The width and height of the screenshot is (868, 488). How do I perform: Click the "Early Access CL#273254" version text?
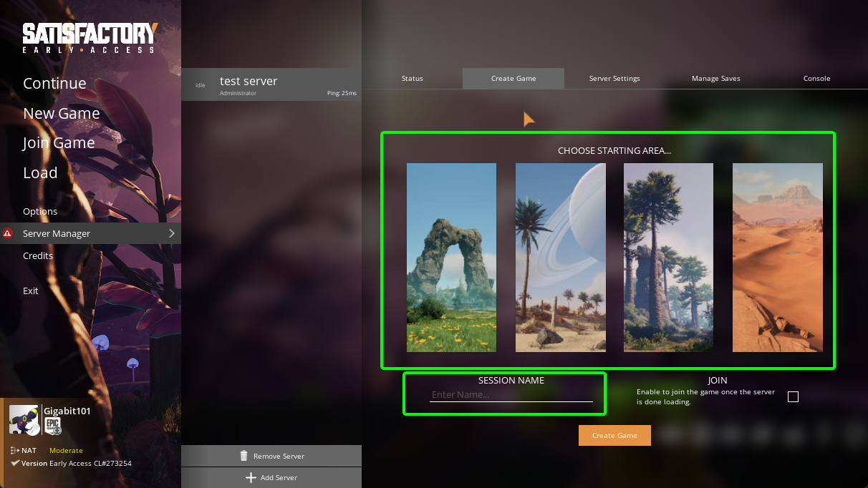[x=90, y=463]
